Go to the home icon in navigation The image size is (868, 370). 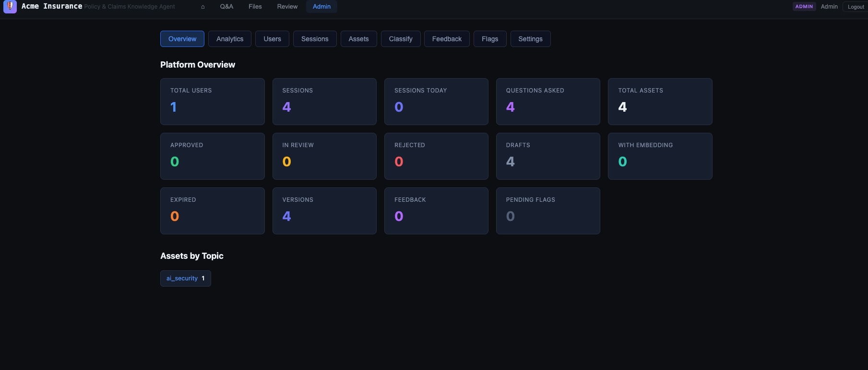[x=203, y=7]
